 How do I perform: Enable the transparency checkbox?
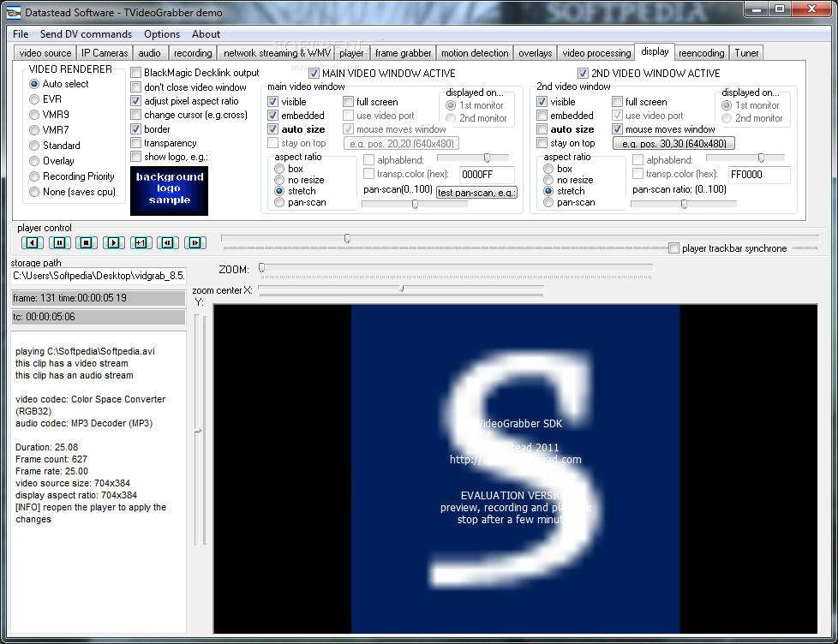tap(135, 143)
